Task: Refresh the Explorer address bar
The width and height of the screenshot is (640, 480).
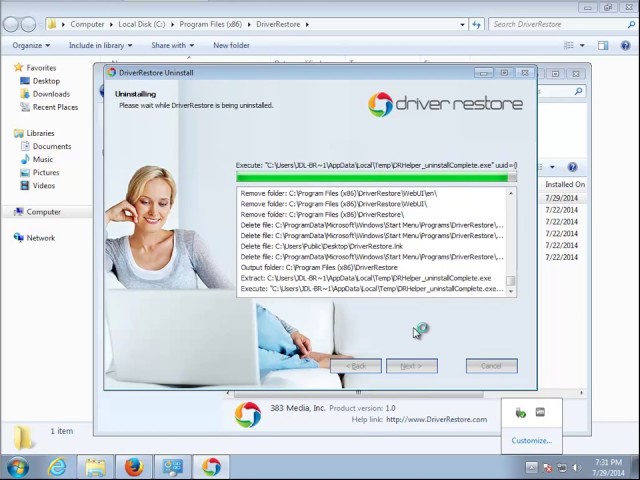Action: pyautogui.click(x=476, y=24)
